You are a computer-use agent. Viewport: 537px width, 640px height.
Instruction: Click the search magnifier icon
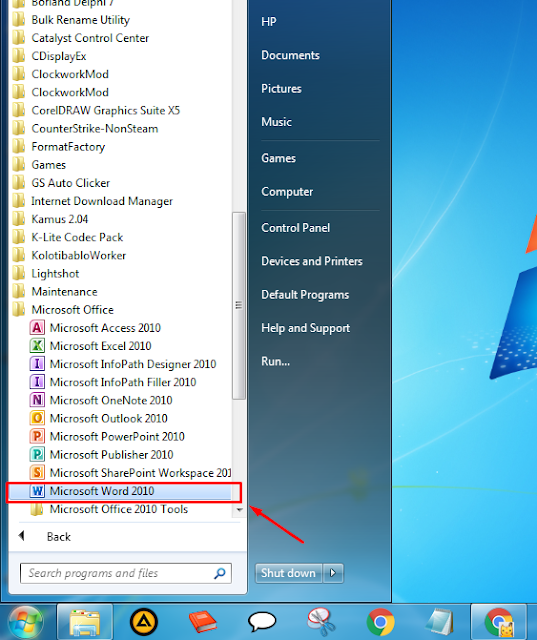point(220,573)
